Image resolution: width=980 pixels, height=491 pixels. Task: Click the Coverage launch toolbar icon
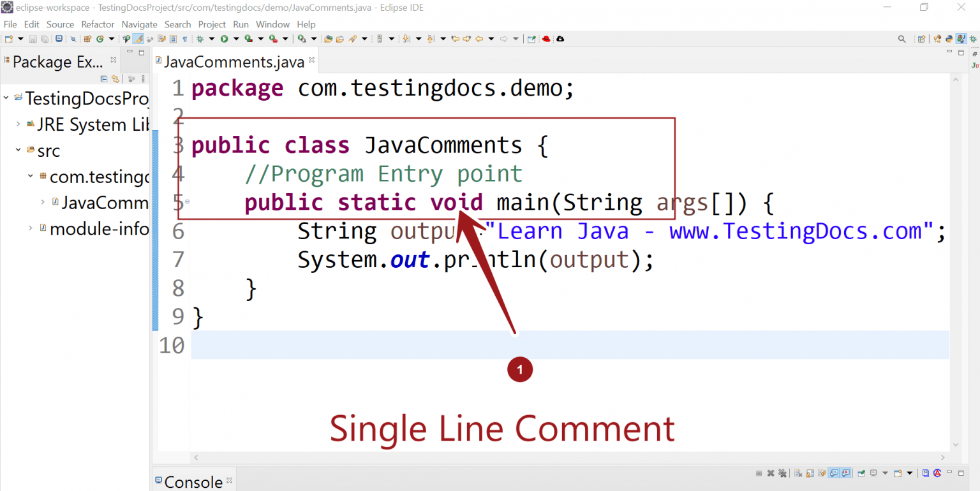pyautogui.click(x=248, y=38)
